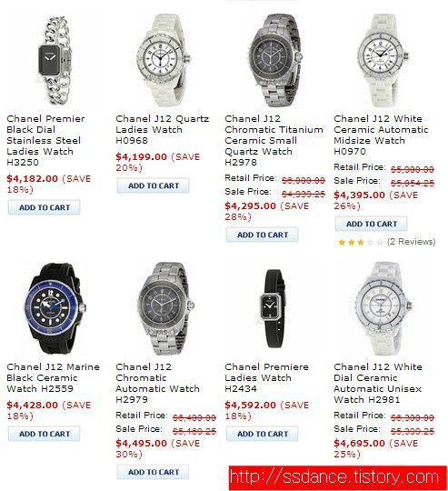
Task: Open Chanel J12 White Dial Ceramic Unisex title
Action: (378, 384)
